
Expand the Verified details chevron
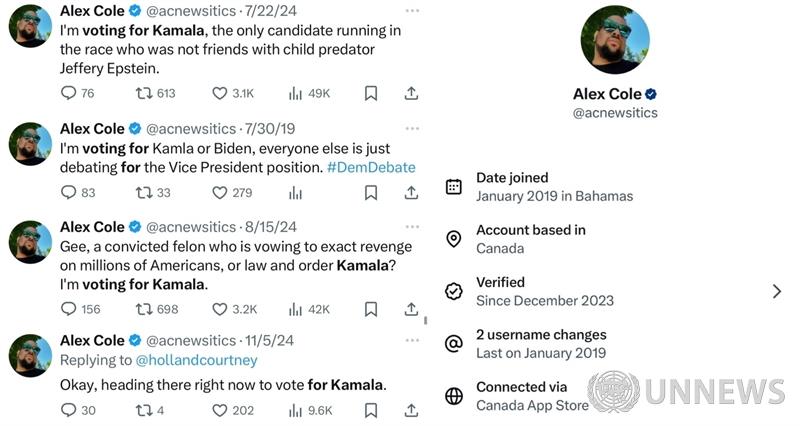point(777,291)
